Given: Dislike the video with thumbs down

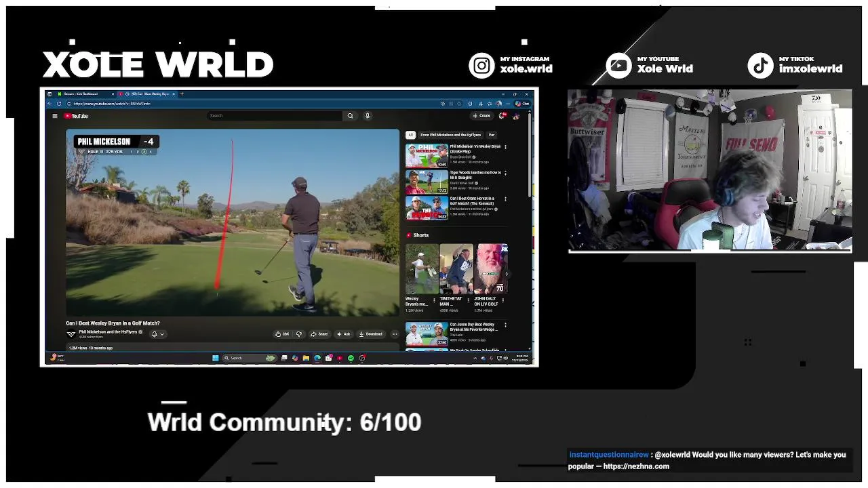Looking at the screenshot, I should (298, 334).
